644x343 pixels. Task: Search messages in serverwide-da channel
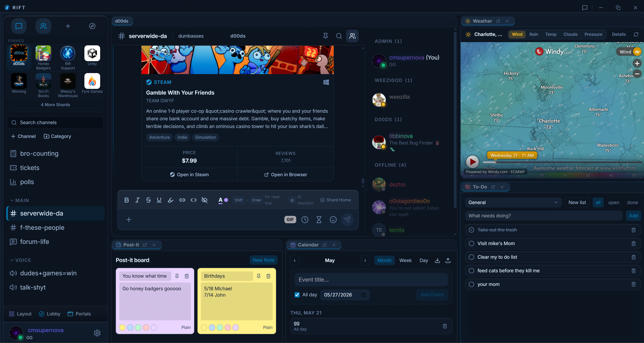339,36
